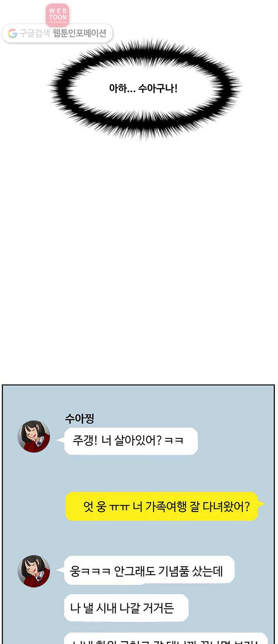This screenshot has width=278, height=644.
Task: Click the text 아하… 수아구나!
Action: click(143, 88)
